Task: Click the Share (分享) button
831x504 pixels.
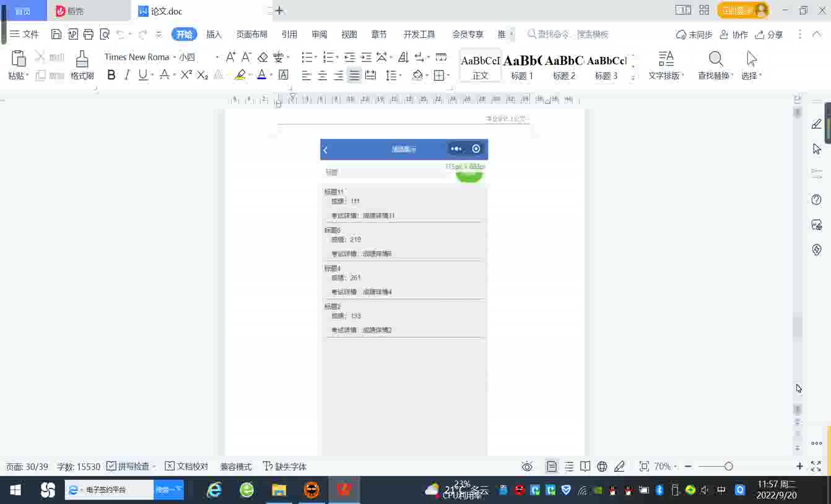Action: point(769,35)
